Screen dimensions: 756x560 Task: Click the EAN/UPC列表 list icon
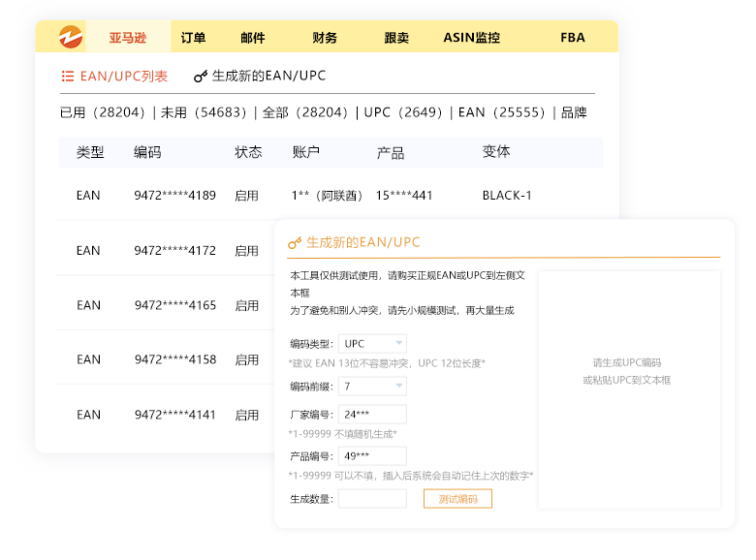click(x=68, y=77)
